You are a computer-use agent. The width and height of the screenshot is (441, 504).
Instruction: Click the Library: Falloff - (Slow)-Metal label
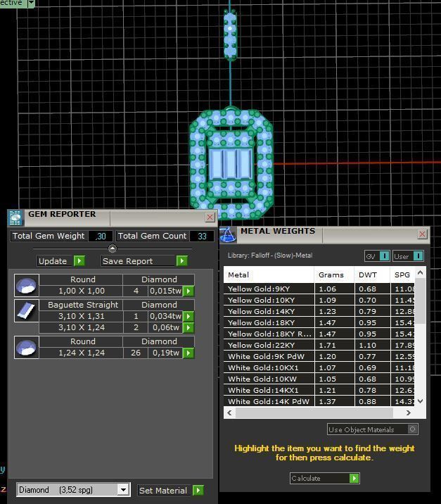point(270,256)
